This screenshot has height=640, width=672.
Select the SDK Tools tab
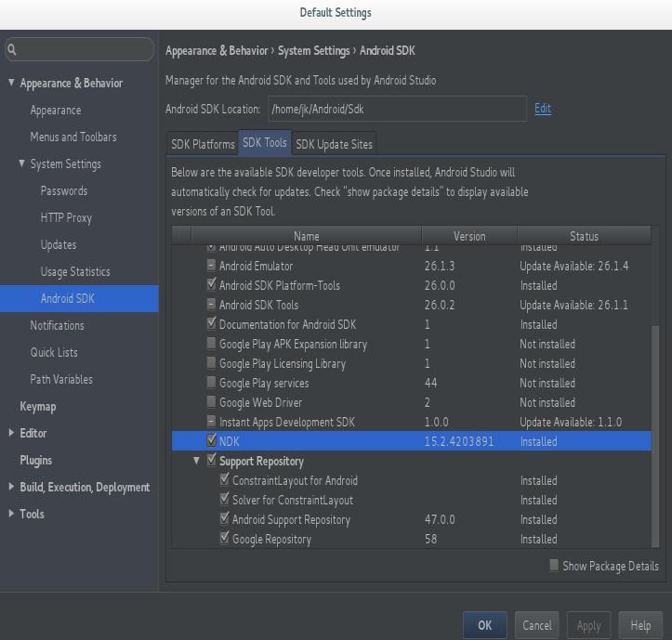264,142
